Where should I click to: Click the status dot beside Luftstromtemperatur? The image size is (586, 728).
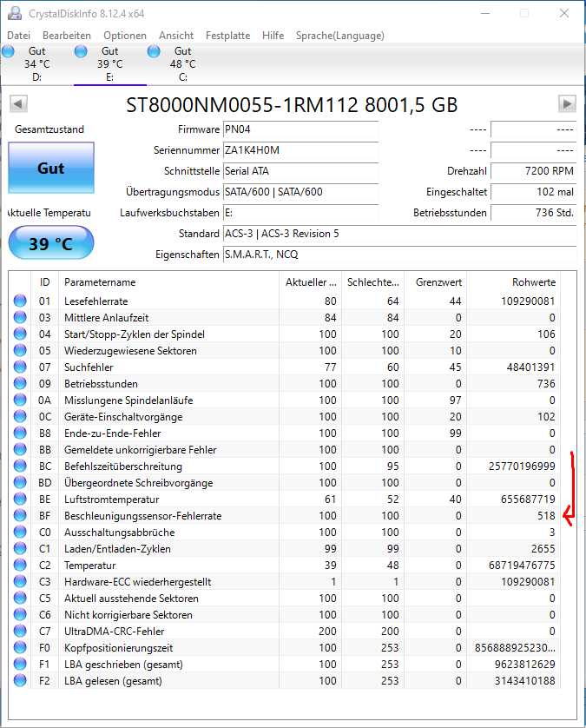(21, 499)
